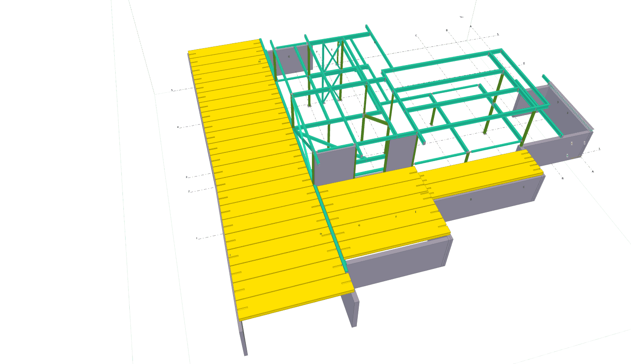
Task: Click the diagonal green brace between columns
Action: click(376, 121)
